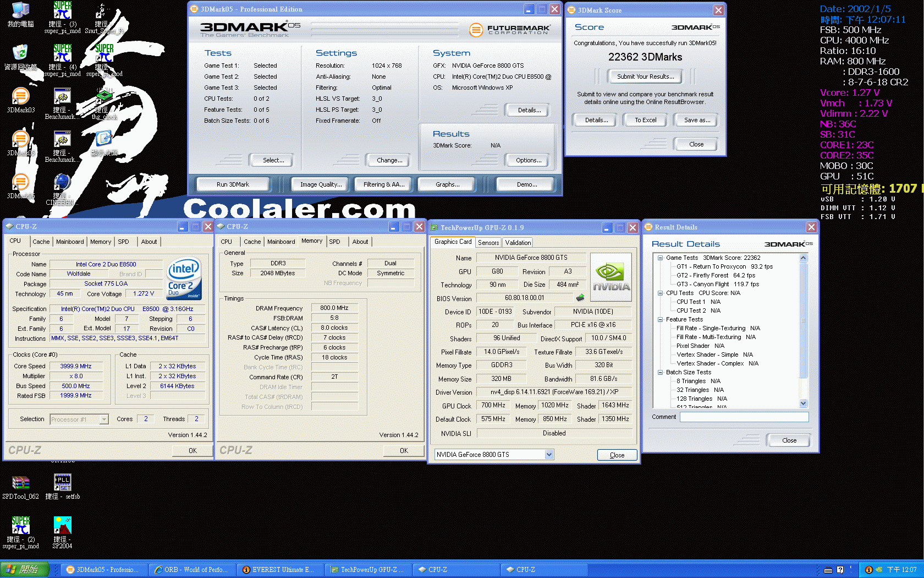Collapse the CPU Tests tree node
The width and height of the screenshot is (924, 578).
[660, 293]
